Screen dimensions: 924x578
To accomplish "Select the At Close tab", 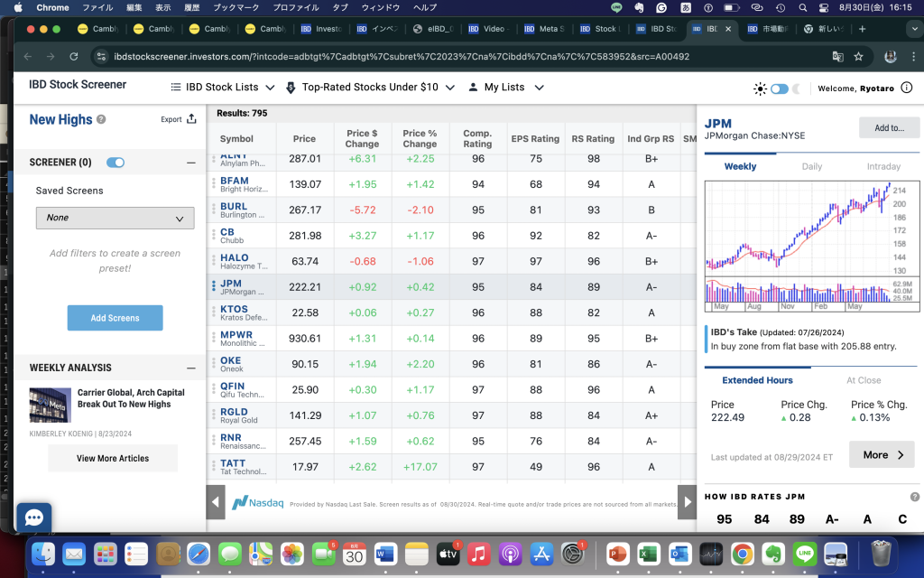I will coord(863,380).
